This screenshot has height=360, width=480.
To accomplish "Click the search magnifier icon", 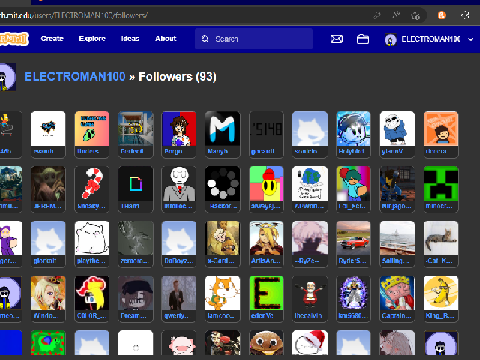I will click(205, 39).
